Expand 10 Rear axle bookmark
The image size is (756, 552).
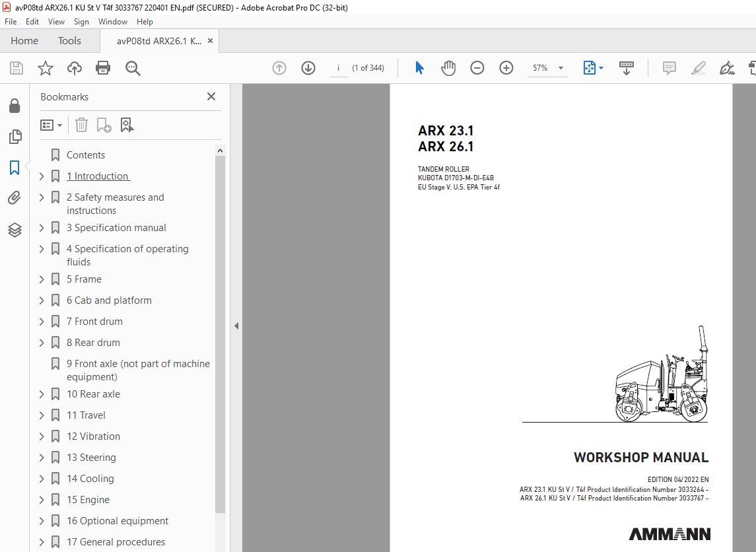click(x=42, y=394)
